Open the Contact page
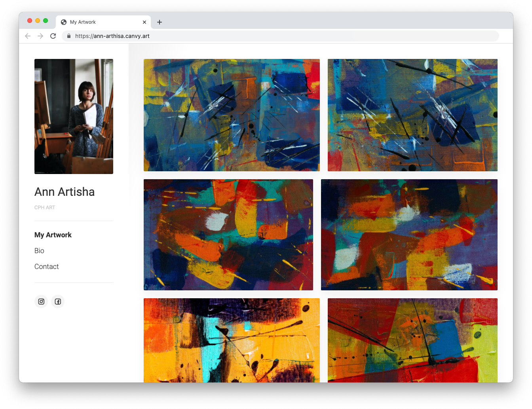 coord(46,266)
